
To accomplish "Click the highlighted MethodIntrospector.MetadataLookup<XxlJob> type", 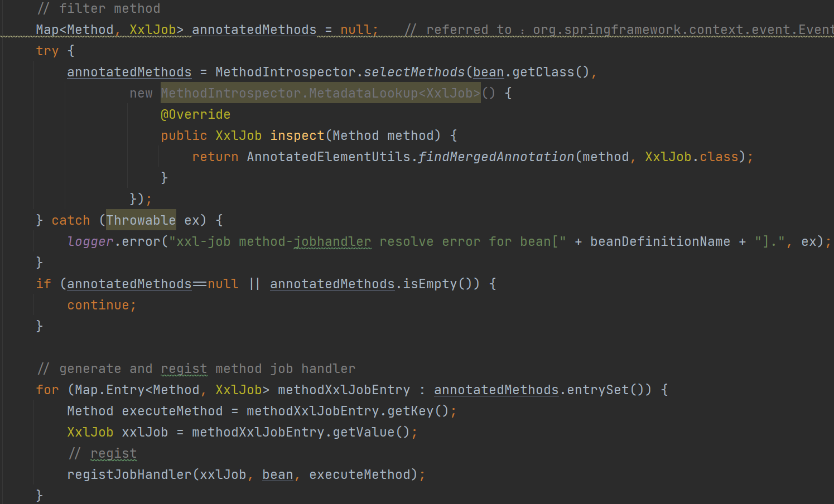I will 320,93.
